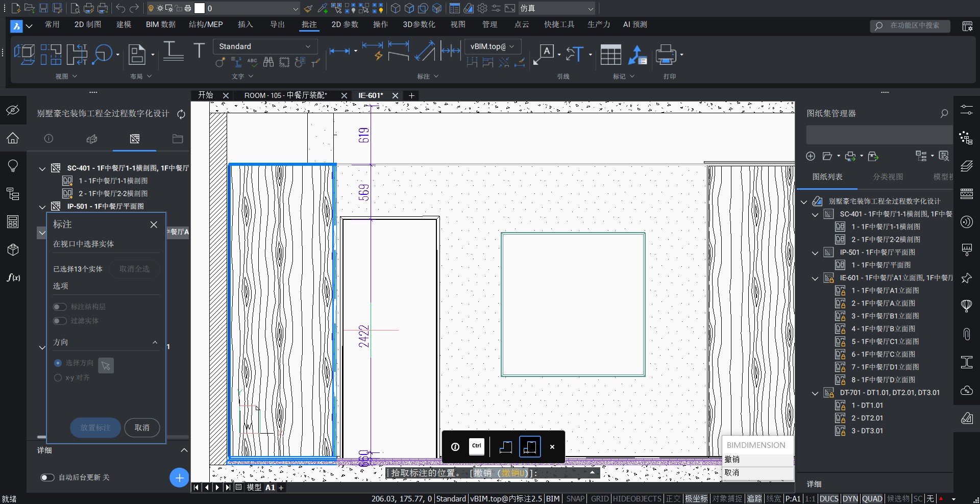Open the table insertion tool in ribbon
This screenshot has height=504, width=980.
[610, 55]
